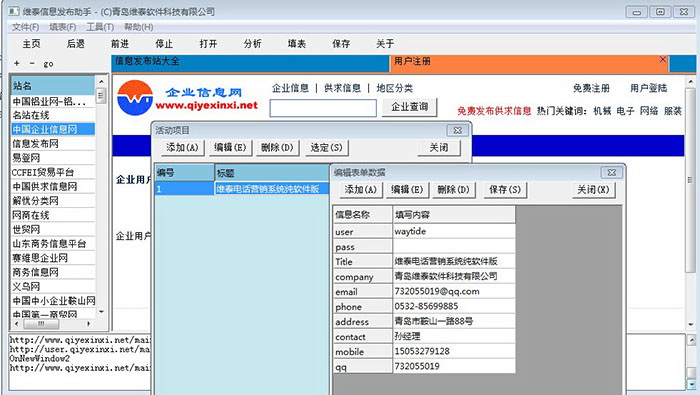
Task: Click the 站名 column header
Action: (x=53, y=85)
